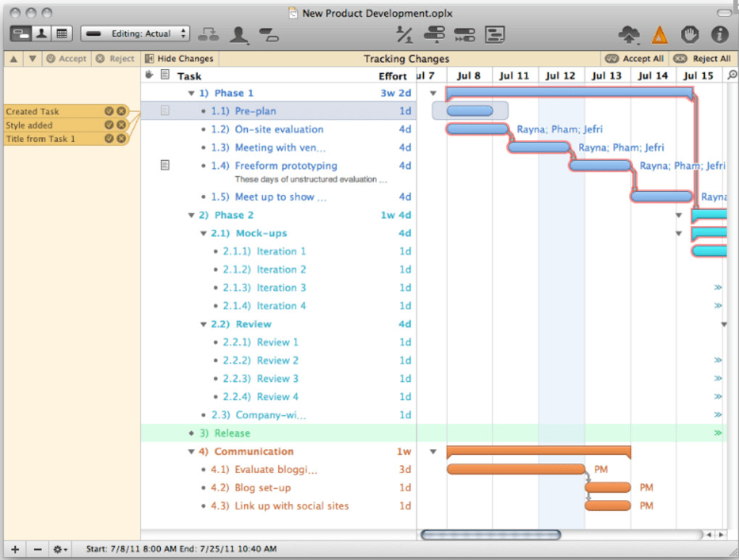Accept the Title from Task 1 change
Viewport: 739px width, 560px height.
[109, 138]
